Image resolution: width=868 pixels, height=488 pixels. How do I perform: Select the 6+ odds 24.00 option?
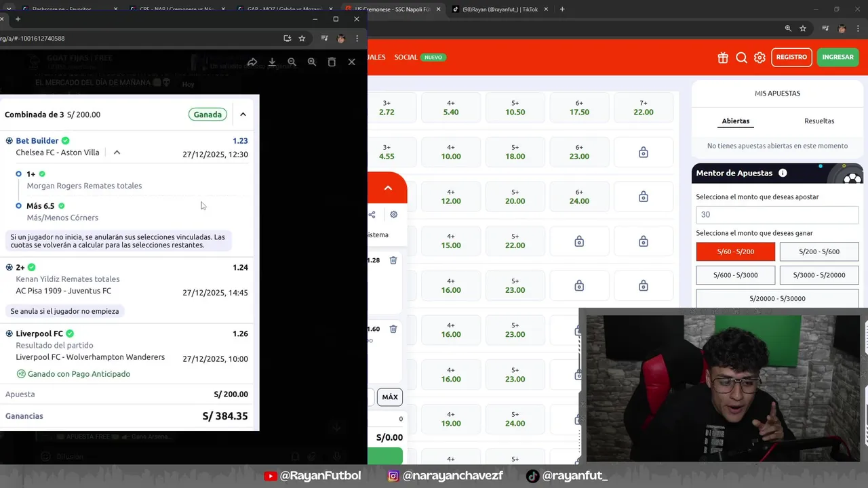tap(579, 197)
